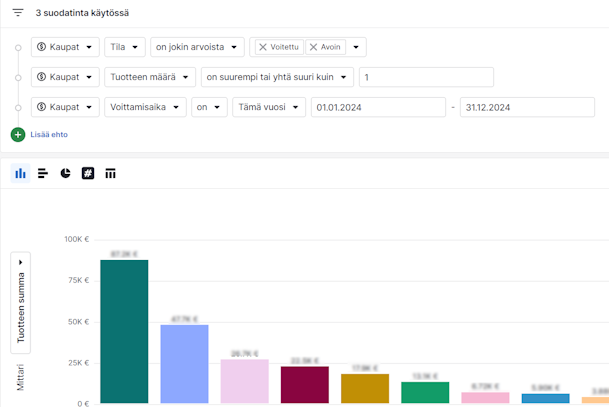The image size is (609, 407).
Task: Switch to horizontal bar chart view
Action: point(43,173)
